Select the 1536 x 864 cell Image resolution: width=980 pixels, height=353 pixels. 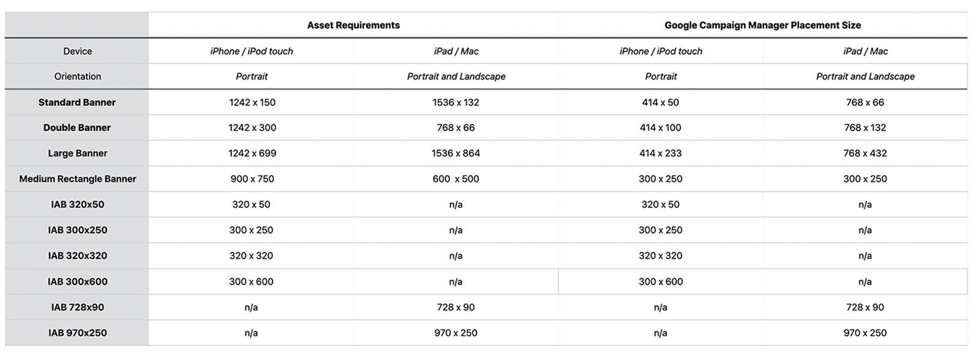click(x=456, y=153)
